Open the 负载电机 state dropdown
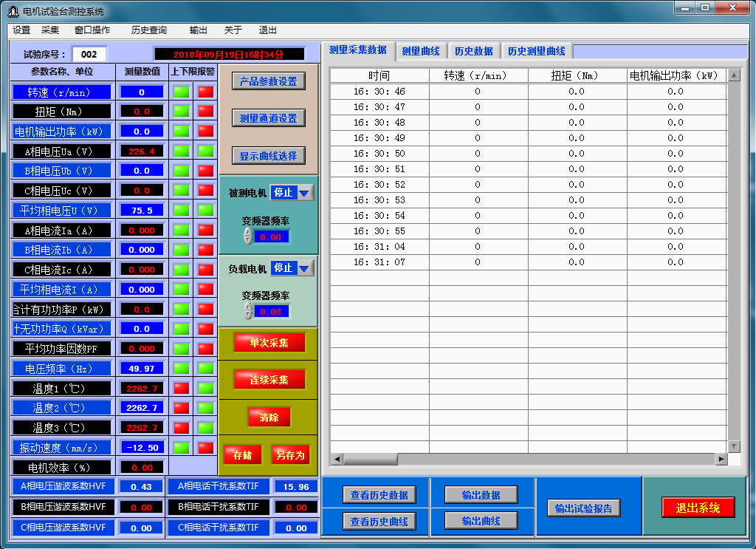This screenshot has width=756, height=549. (303, 268)
